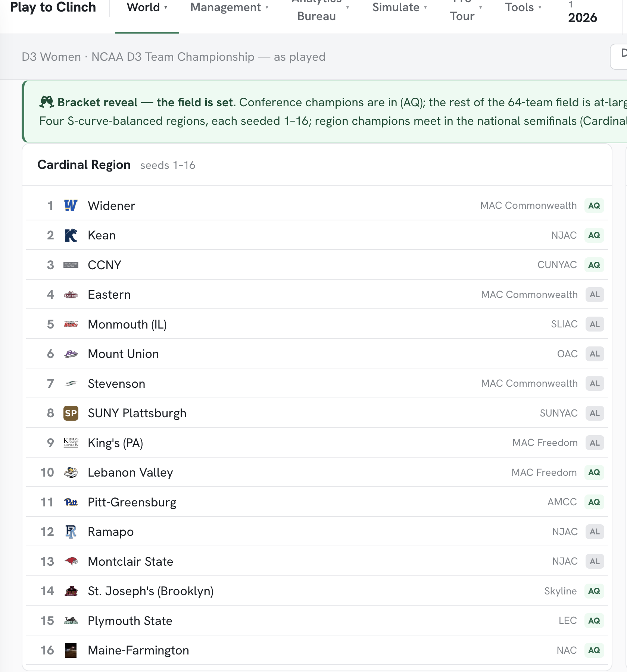Open the Tools dropdown menu
627x672 pixels.
pos(523,7)
